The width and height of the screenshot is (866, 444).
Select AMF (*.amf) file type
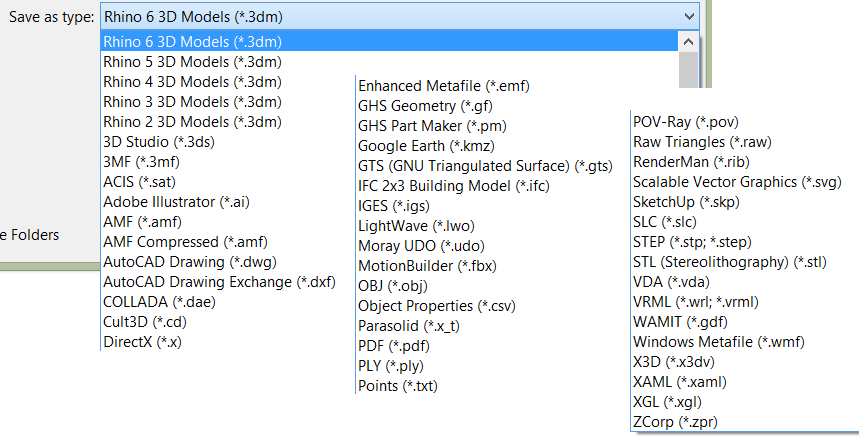(x=142, y=222)
